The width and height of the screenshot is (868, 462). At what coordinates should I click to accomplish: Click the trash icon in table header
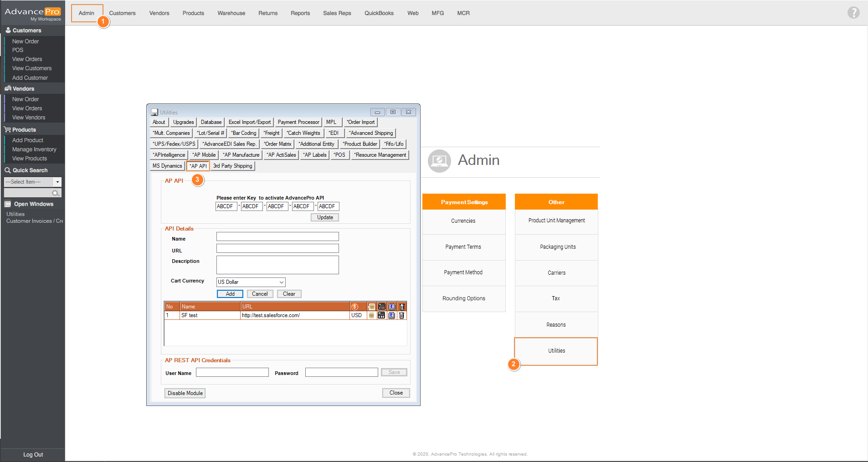[x=402, y=307]
